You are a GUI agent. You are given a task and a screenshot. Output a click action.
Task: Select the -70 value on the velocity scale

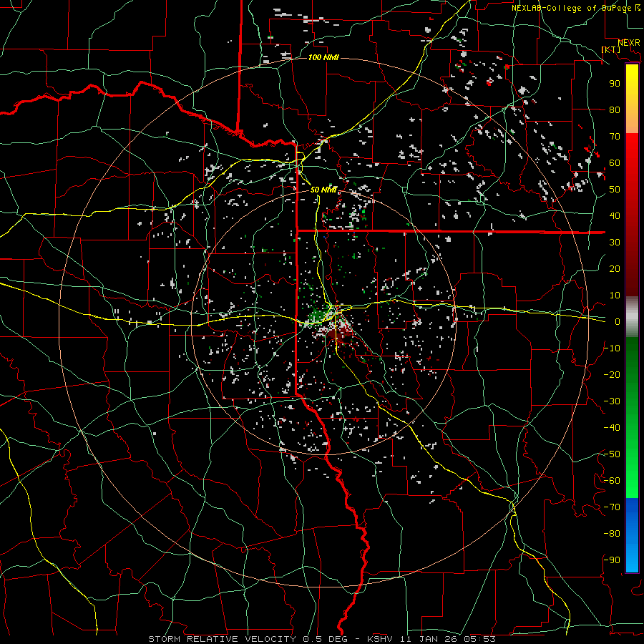(612, 507)
